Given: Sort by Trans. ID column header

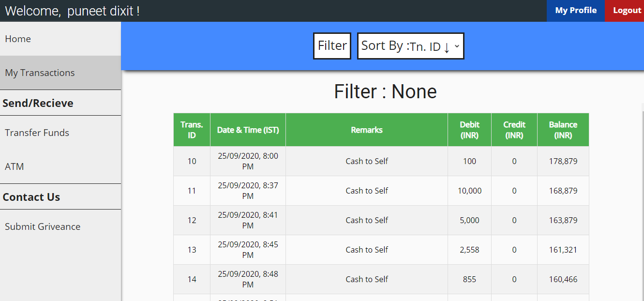Looking at the screenshot, I should click(191, 129).
